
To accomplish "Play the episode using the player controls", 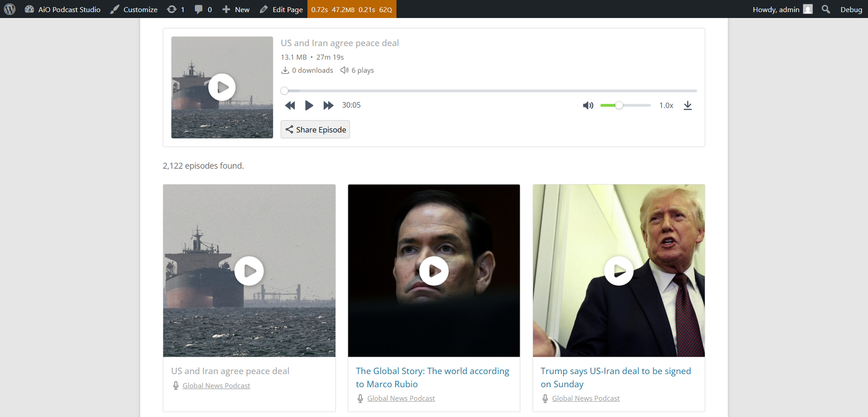I will coord(309,105).
